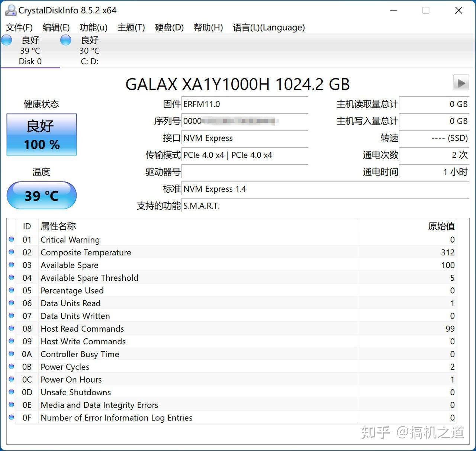The height and width of the screenshot is (451, 476).
Task: Click the 通电次数 value 2 次
Action: (434, 155)
